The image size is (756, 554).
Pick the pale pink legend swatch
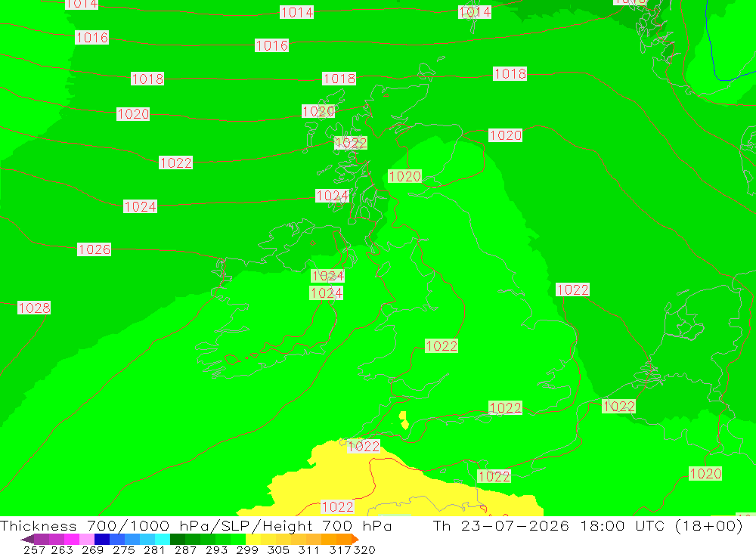[87, 539]
